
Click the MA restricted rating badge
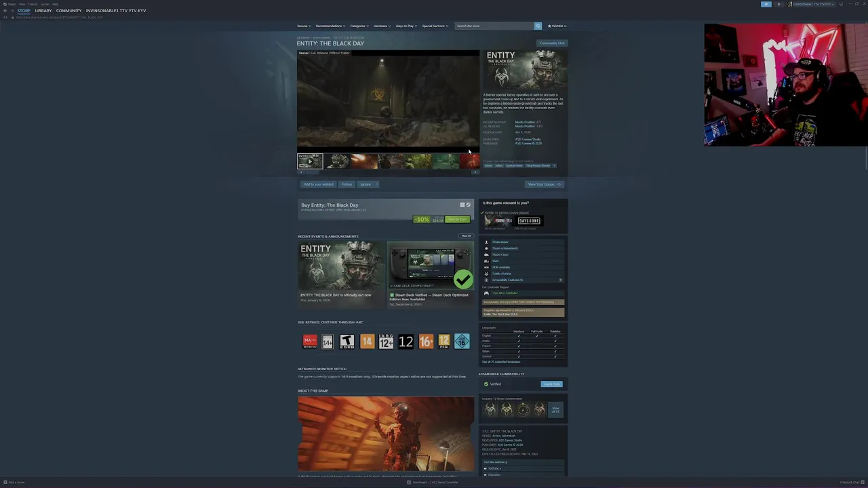[x=309, y=342]
